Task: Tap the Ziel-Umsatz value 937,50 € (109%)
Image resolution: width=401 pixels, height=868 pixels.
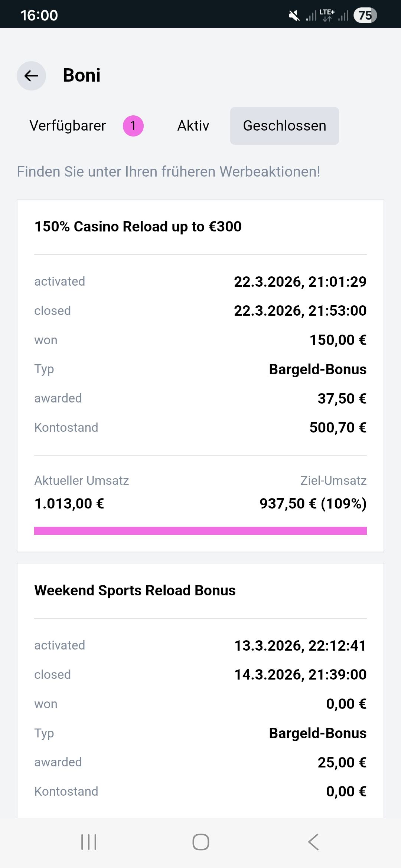Action: [x=313, y=503]
